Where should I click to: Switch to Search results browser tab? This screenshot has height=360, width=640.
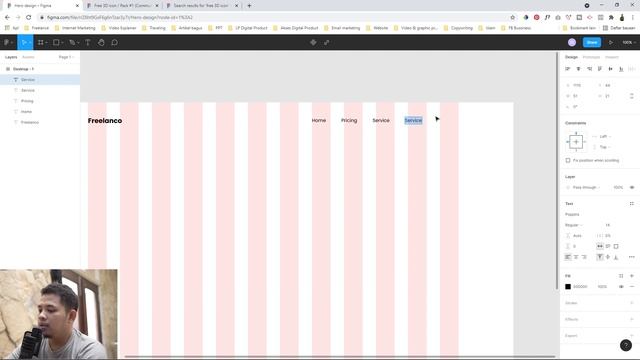coord(201,6)
